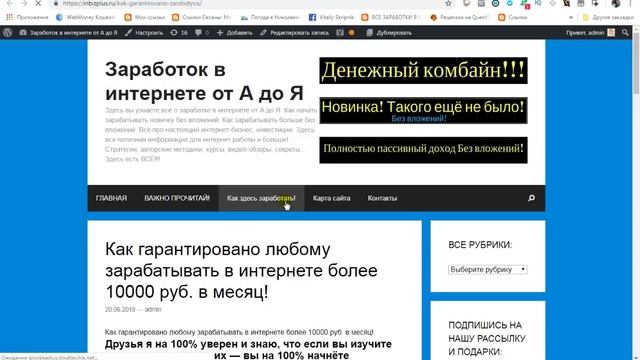Click the search icon in site navigation bar
640x360 pixels.
(x=531, y=198)
